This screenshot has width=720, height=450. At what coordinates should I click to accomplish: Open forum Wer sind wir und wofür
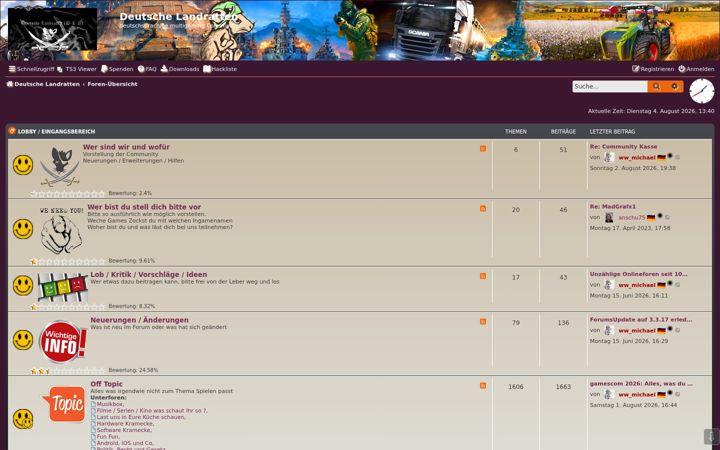coord(126,147)
